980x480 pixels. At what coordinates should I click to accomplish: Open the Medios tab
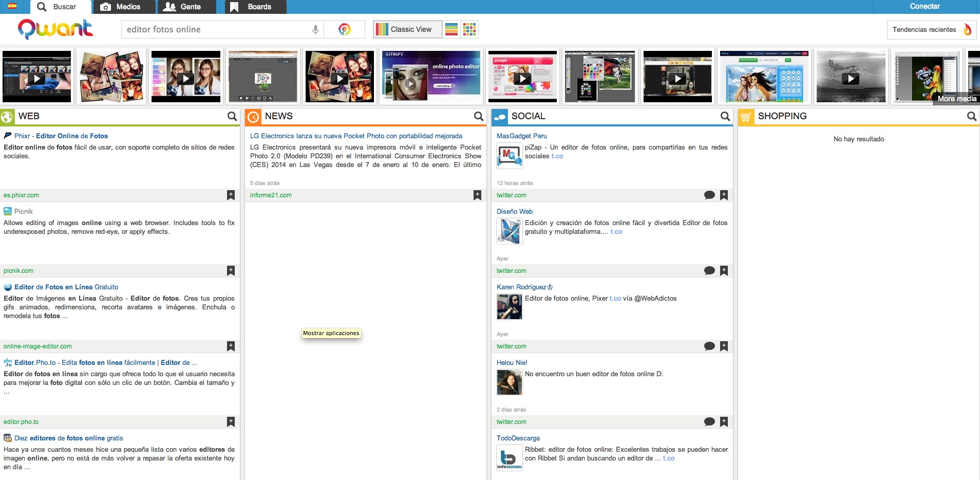121,7
